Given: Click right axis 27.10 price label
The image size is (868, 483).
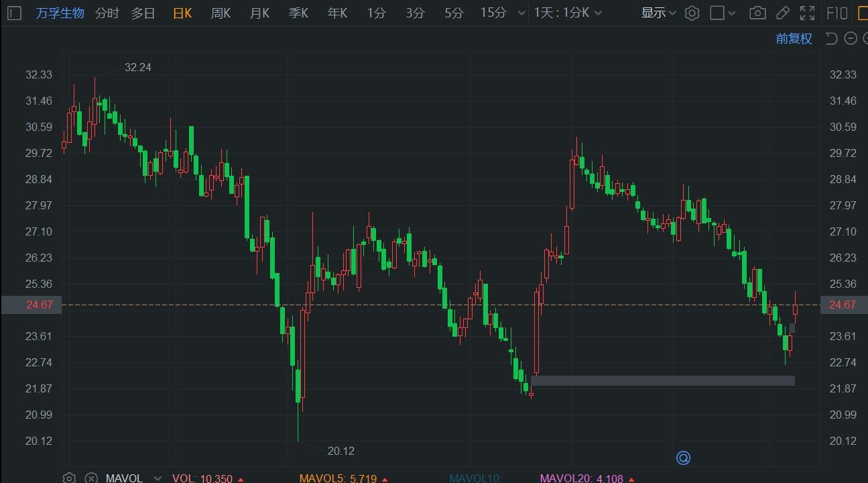Looking at the screenshot, I should [843, 231].
